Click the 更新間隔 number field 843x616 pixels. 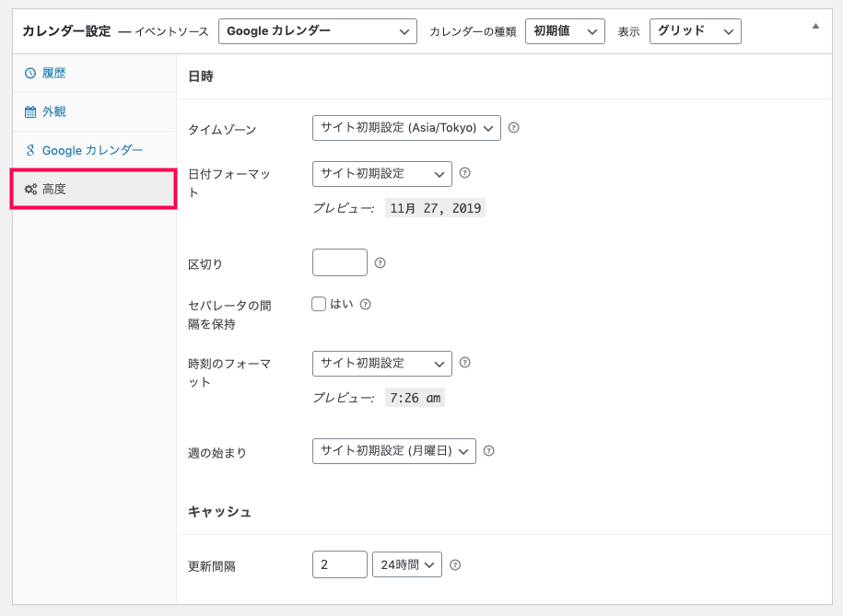point(340,564)
